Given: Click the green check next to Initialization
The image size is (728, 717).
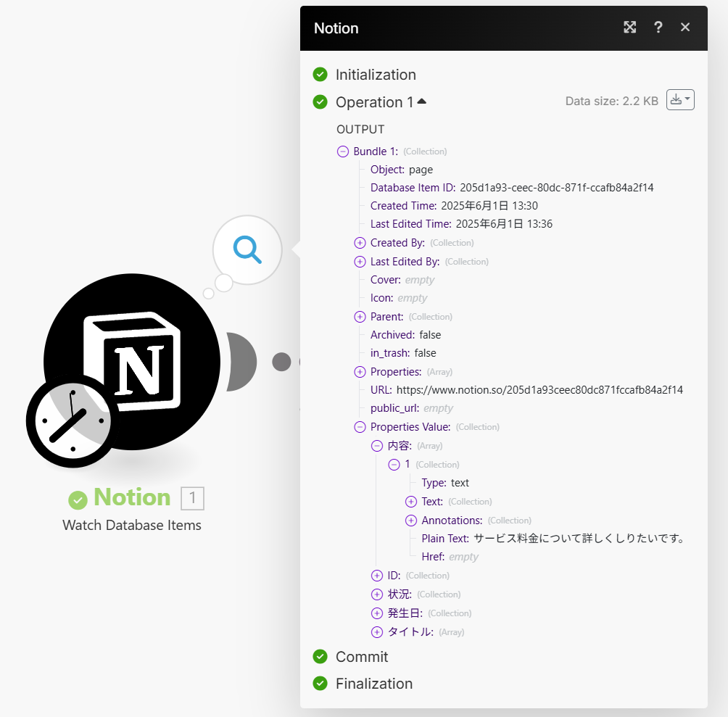Looking at the screenshot, I should 320,74.
